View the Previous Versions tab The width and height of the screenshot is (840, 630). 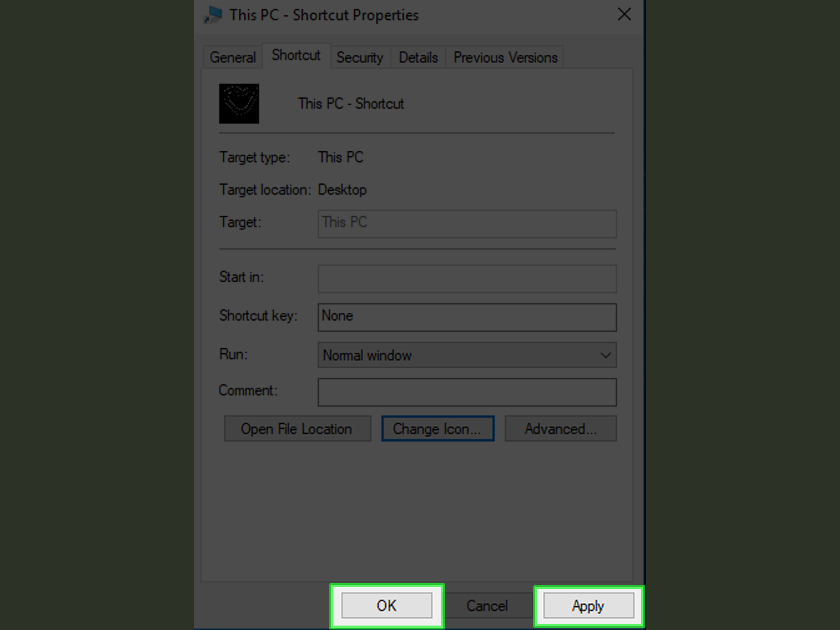pos(505,57)
